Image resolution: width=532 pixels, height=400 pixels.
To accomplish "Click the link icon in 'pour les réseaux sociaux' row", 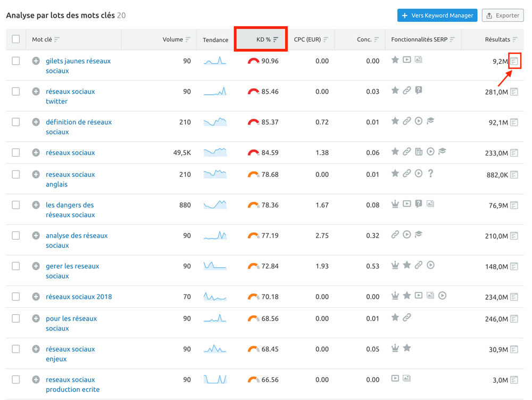I will (407, 317).
